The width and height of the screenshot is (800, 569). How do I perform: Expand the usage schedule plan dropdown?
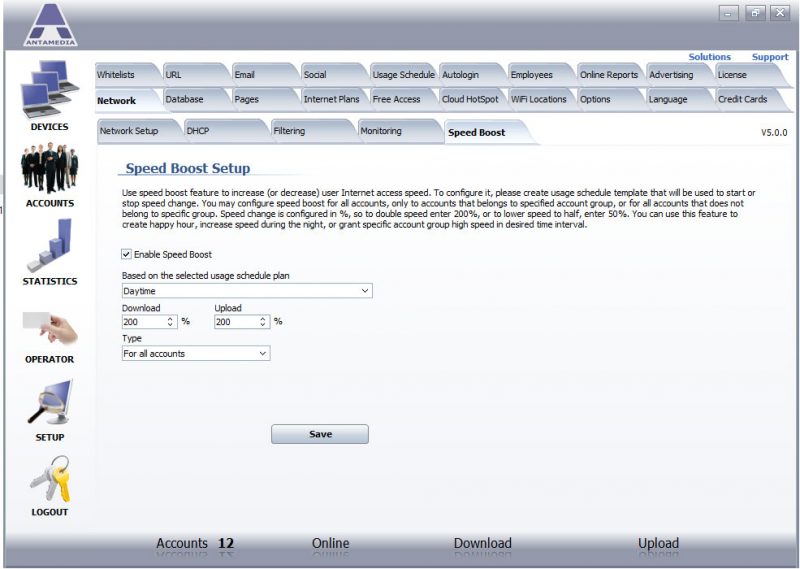point(364,291)
